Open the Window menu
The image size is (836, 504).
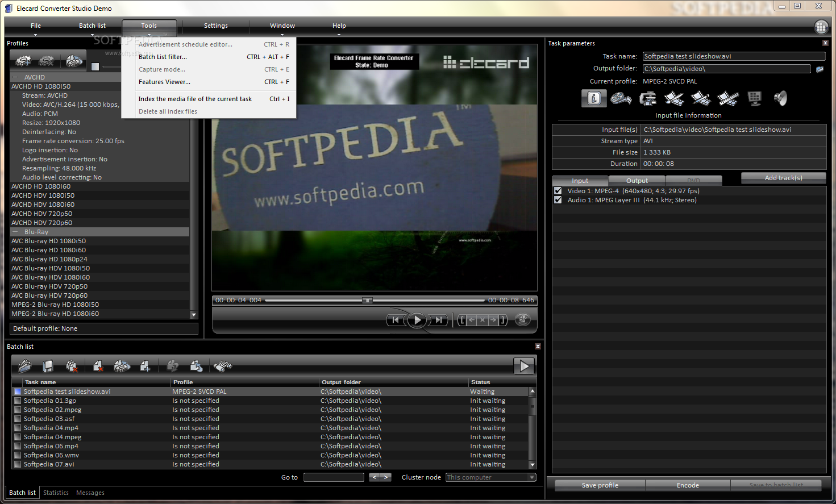[282, 26]
